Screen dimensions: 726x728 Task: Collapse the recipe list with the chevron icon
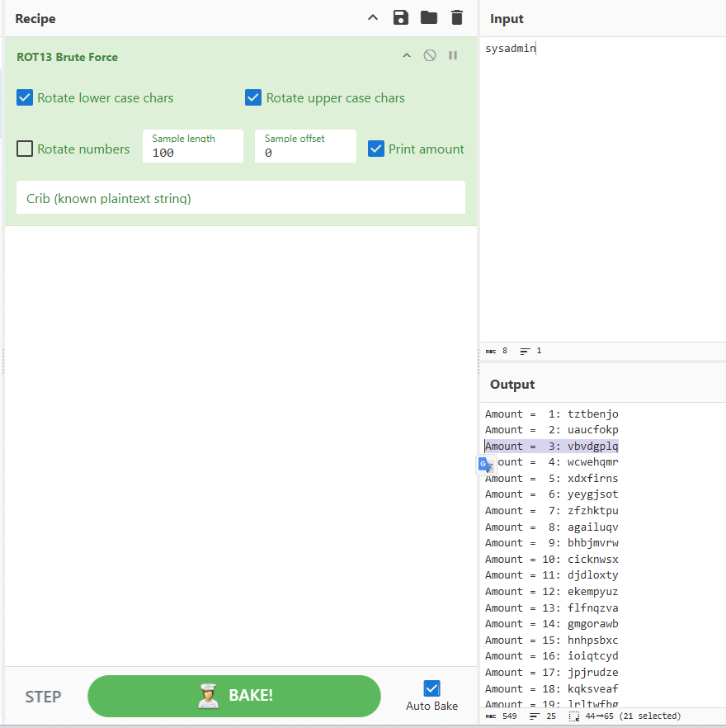coord(373,18)
